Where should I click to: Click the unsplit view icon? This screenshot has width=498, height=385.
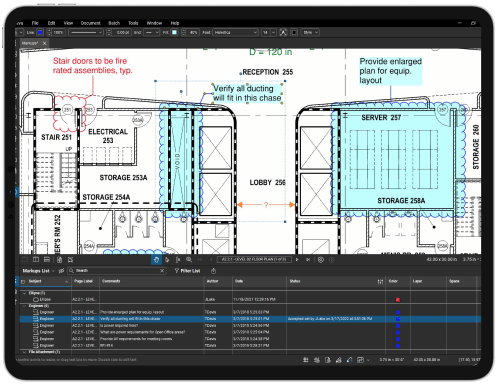click(70, 260)
